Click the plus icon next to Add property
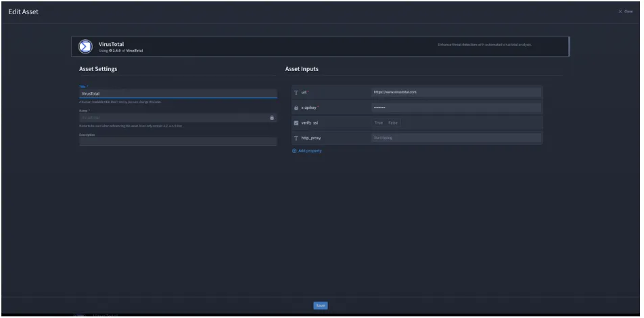644x318 pixels. 294,151
